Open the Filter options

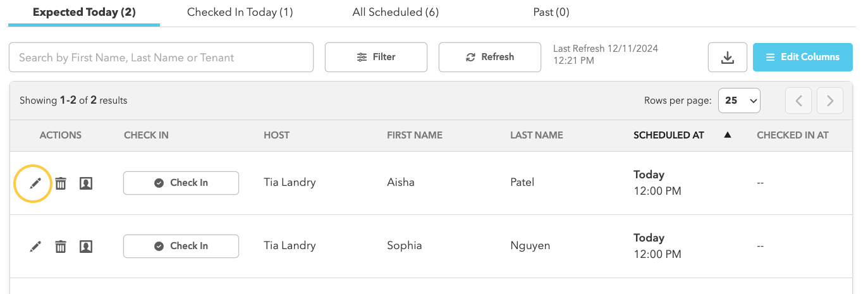pyautogui.click(x=376, y=58)
